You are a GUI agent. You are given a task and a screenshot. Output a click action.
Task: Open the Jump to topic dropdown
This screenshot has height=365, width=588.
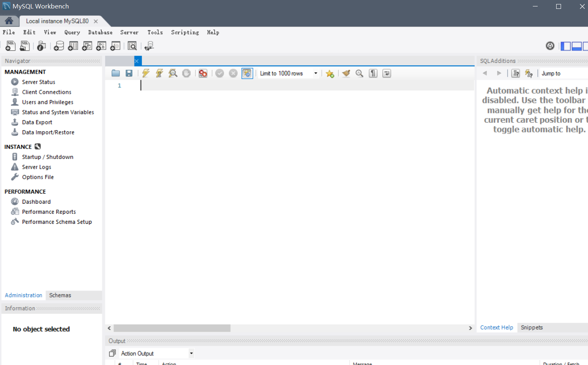point(564,73)
